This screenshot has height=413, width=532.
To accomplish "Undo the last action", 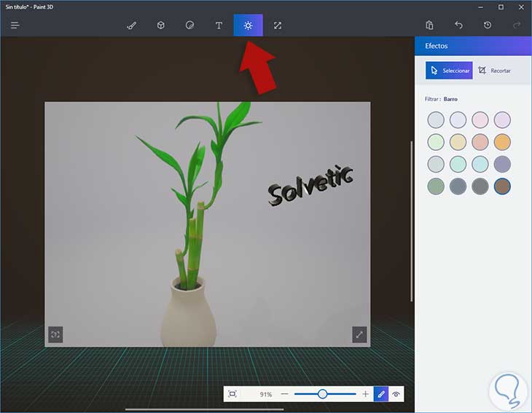I will point(459,25).
